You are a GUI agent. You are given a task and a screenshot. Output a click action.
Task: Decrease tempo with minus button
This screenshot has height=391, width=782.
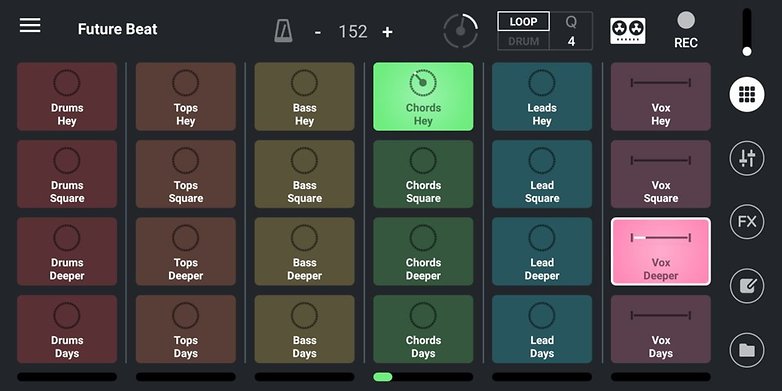318,32
